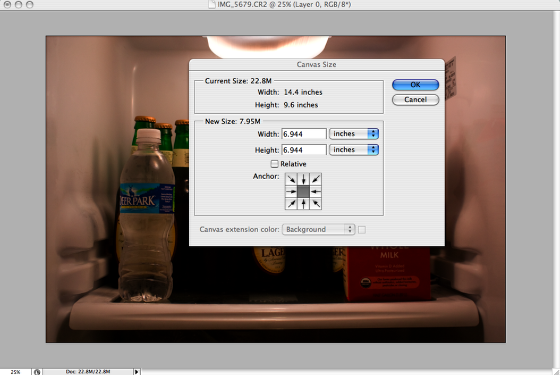Click the Width input field

(x=304, y=134)
